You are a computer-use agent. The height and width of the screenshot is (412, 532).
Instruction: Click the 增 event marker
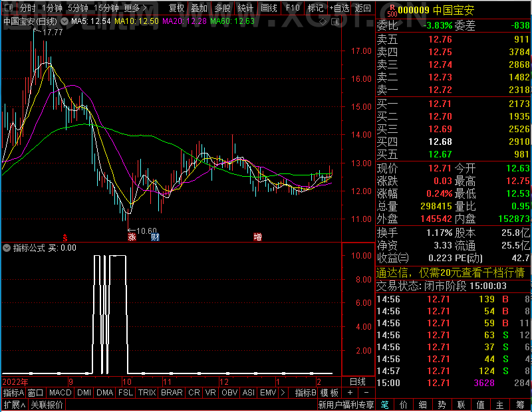tap(257, 237)
